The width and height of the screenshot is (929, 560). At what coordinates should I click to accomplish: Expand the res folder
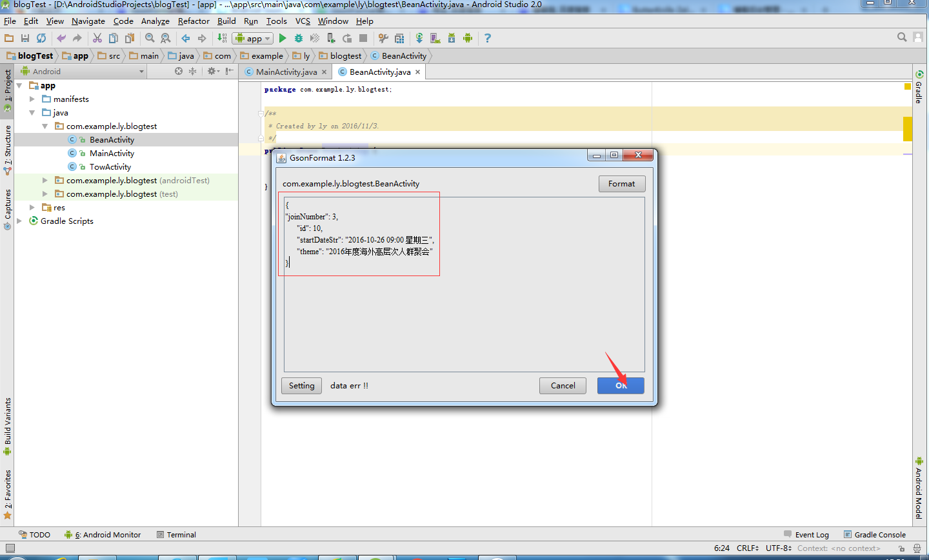click(32, 207)
